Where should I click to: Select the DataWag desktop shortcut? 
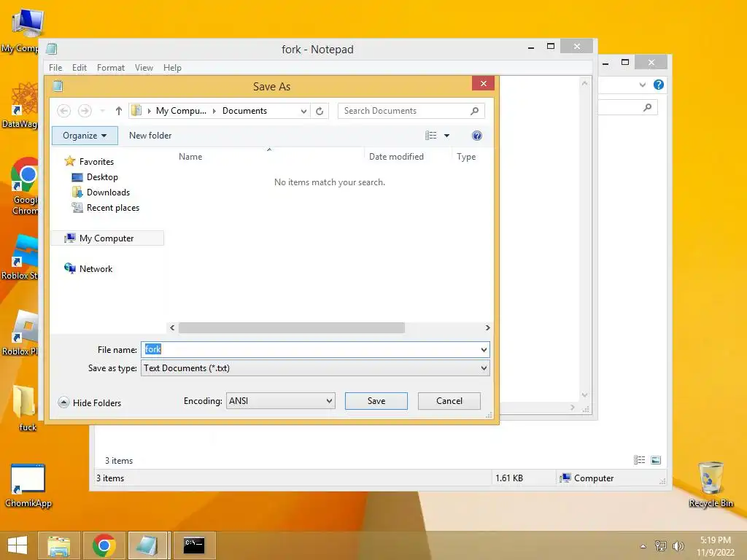pos(20,105)
